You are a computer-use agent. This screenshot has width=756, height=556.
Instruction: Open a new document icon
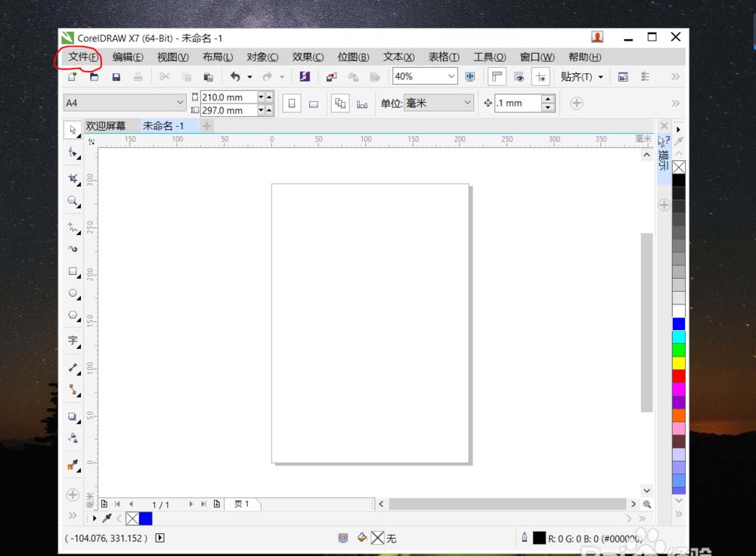coord(73,76)
